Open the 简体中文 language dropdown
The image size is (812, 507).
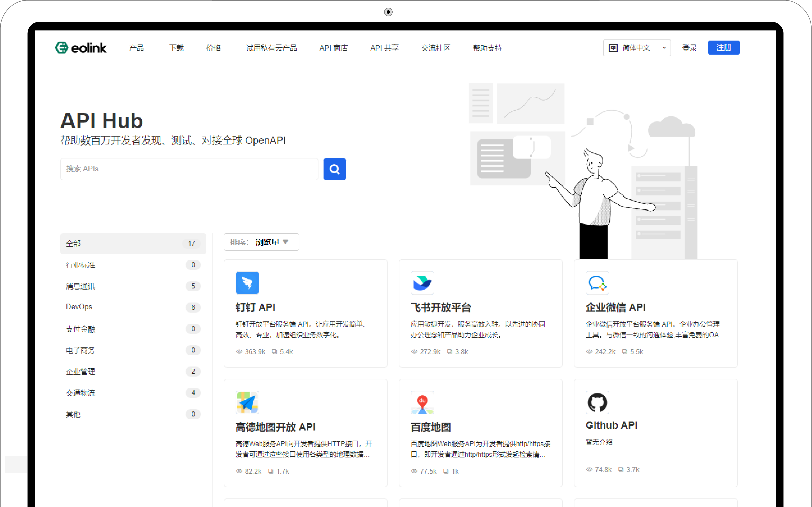pyautogui.click(x=637, y=48)
